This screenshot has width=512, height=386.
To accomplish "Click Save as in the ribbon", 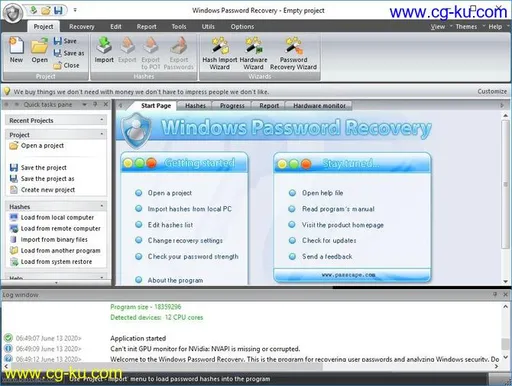I will point(69,53).
